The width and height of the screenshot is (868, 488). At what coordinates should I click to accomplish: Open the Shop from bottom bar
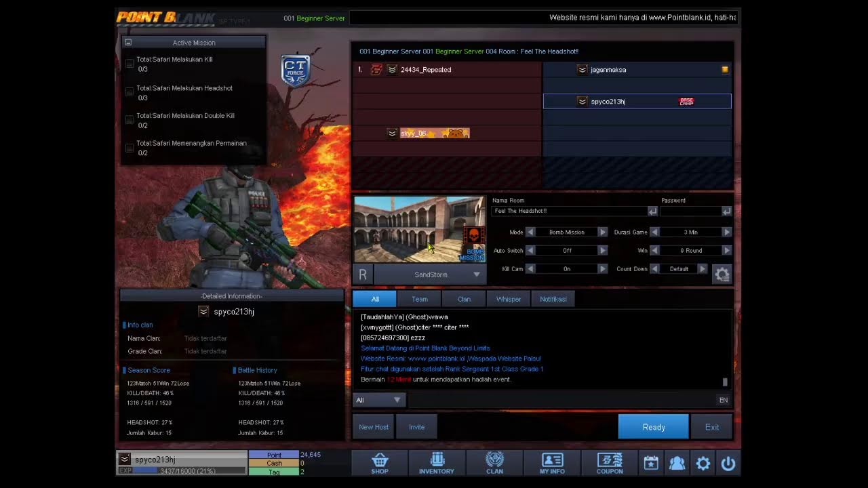tap(380, 463)
